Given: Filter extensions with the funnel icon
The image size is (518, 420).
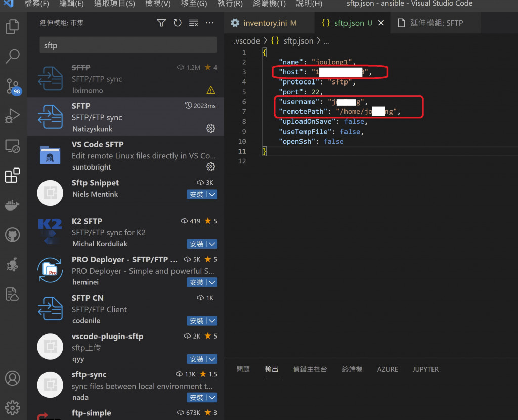Looking at the screenshot, I should (161, 23).
